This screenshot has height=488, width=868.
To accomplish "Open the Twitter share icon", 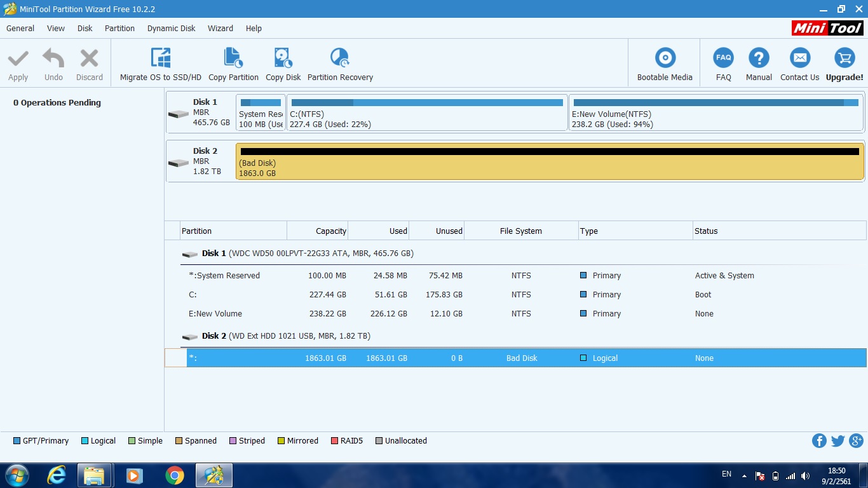I will pos(837,441).
